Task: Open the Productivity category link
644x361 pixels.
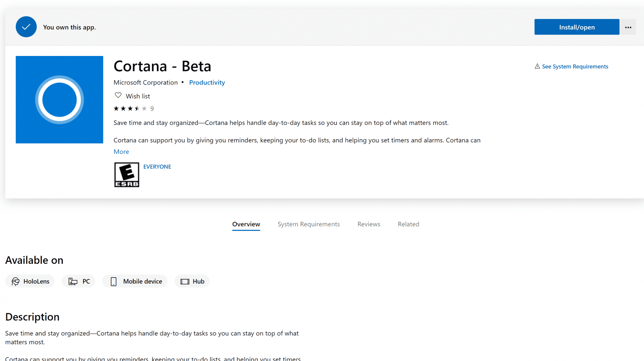Action: tap(207, 82)
